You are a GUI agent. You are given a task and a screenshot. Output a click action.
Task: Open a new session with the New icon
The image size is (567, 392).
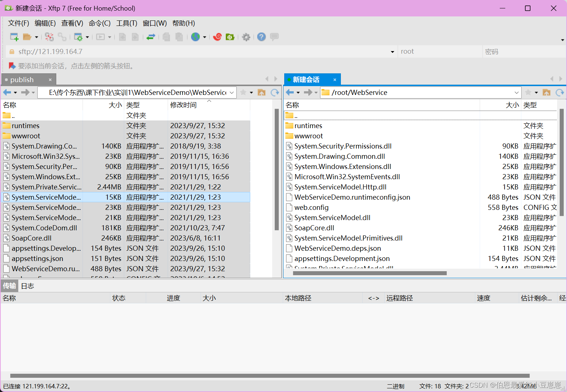(x=14, y=37)
